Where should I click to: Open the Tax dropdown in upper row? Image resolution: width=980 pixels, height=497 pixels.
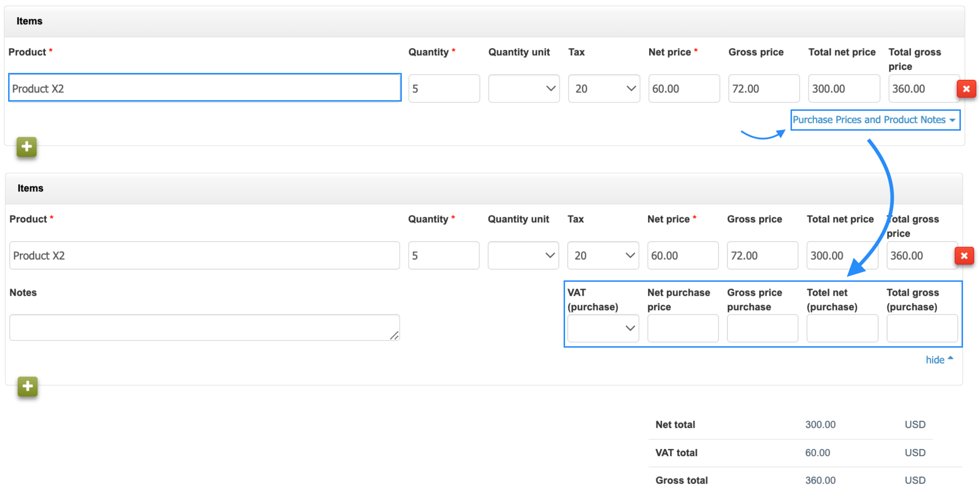pos(604,88)
